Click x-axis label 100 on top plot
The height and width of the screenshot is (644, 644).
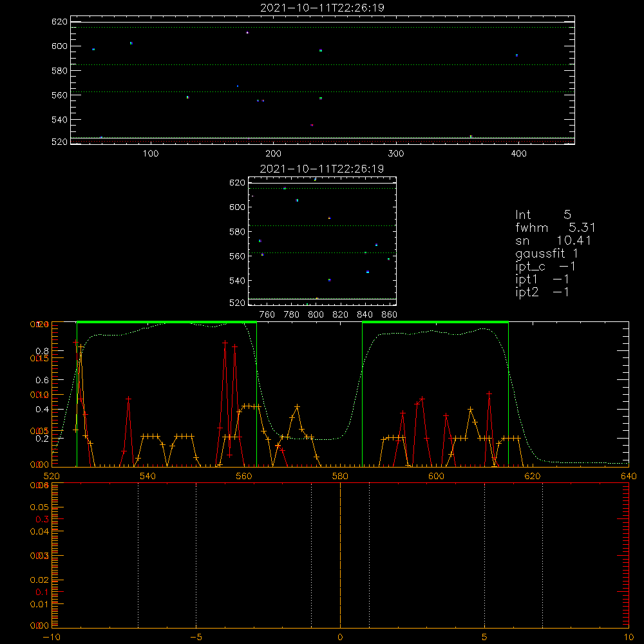click(151, 154)
